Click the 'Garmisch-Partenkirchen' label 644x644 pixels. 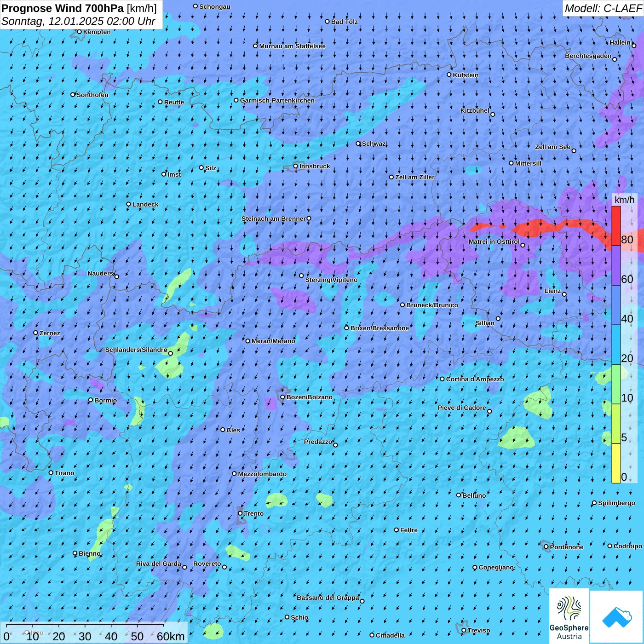click(x=277, y=100)
